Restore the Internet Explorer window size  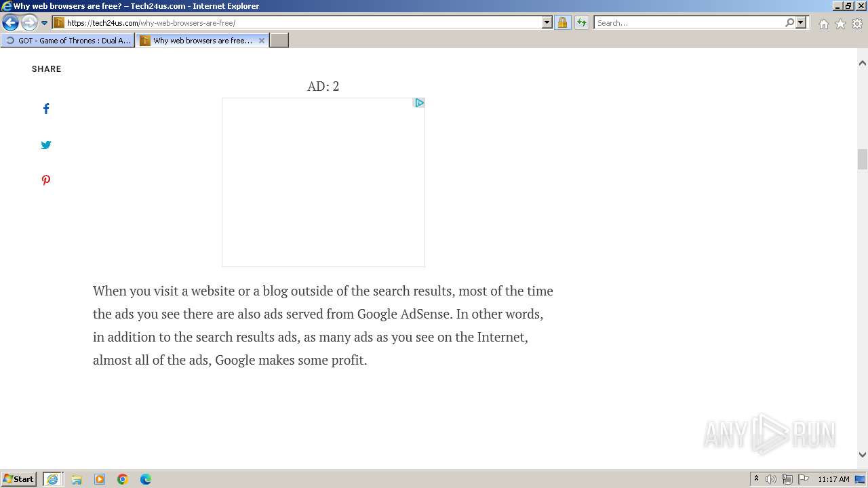tap(848, 6)
